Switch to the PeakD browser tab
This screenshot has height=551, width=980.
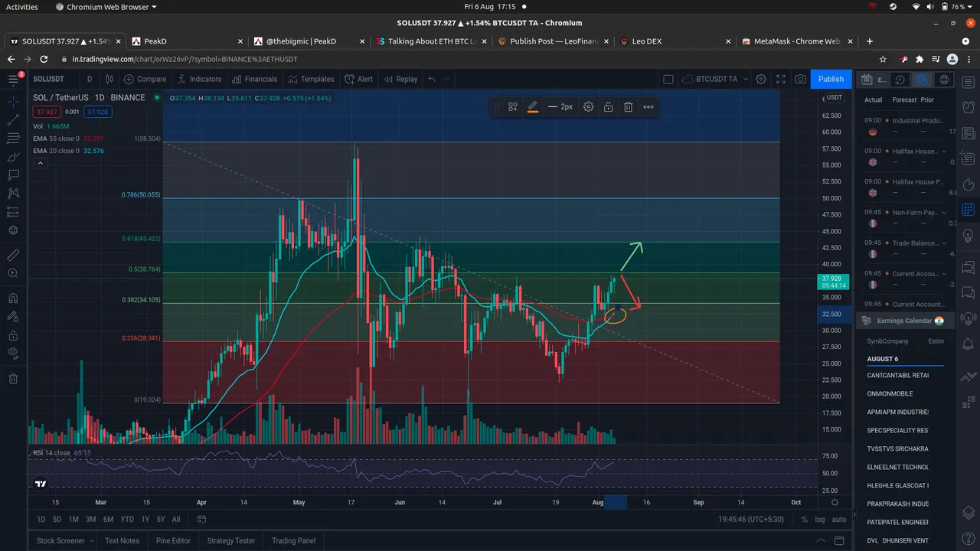(186, 41)
